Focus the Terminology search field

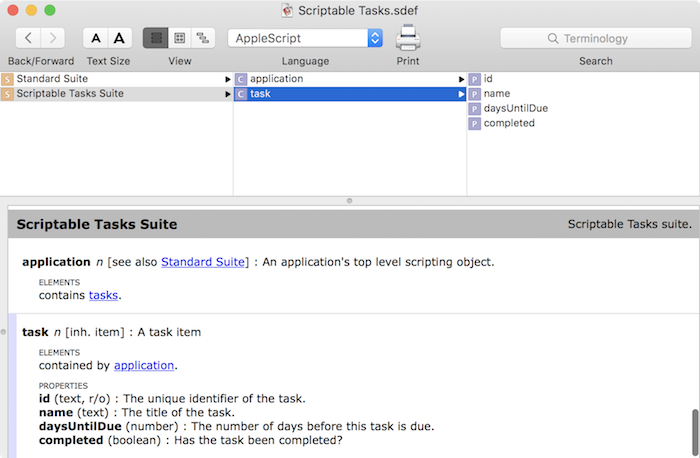(596, 38)
